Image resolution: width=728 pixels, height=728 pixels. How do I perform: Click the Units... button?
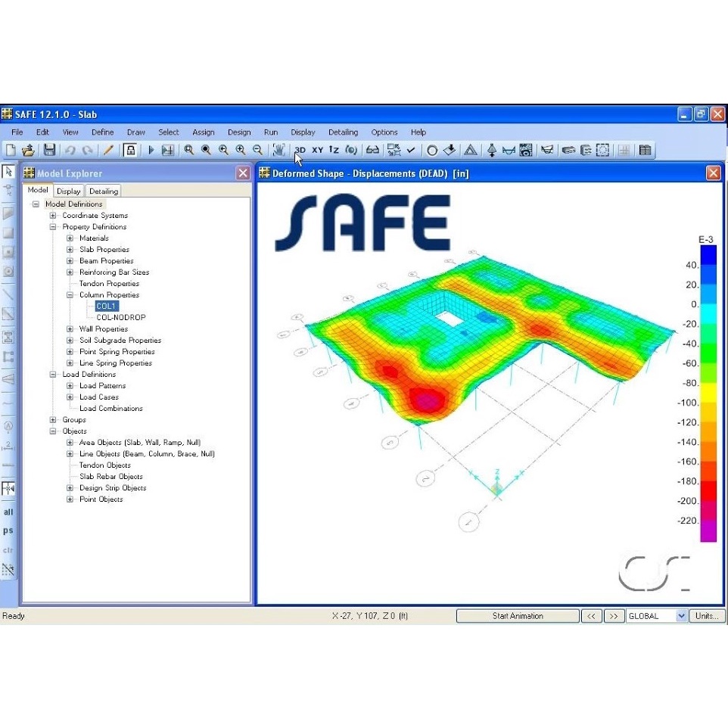point(707,616)
